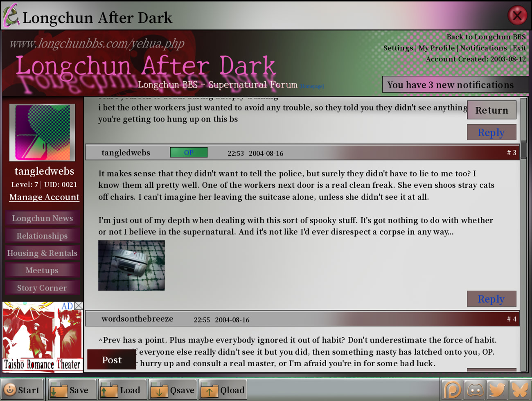The width and height of the screenshot is (532, 401).
Task: Click the Discord icon in the taskbar
Action: point(475,390)
